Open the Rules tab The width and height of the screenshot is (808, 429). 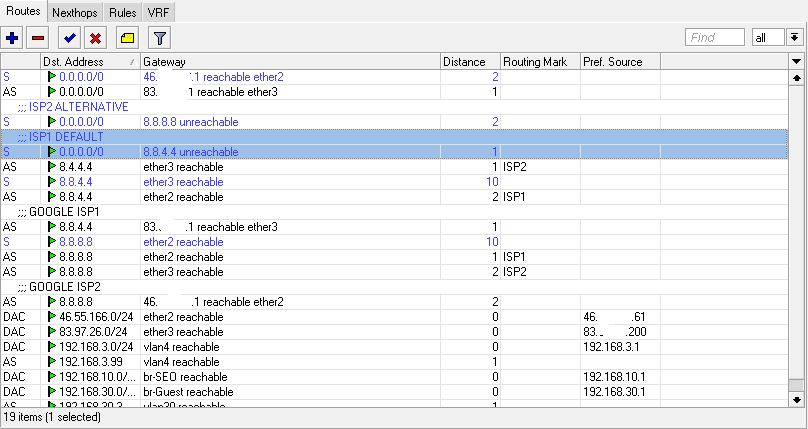pos(123,13)
